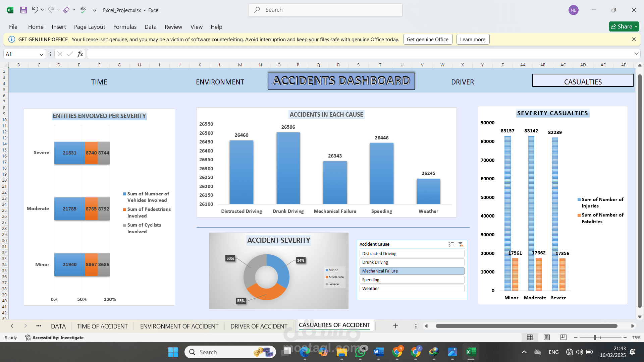Select Drunk Driving slicer item
The height and width of the screenshot is (362, 644).
click(x=412, y=262)
